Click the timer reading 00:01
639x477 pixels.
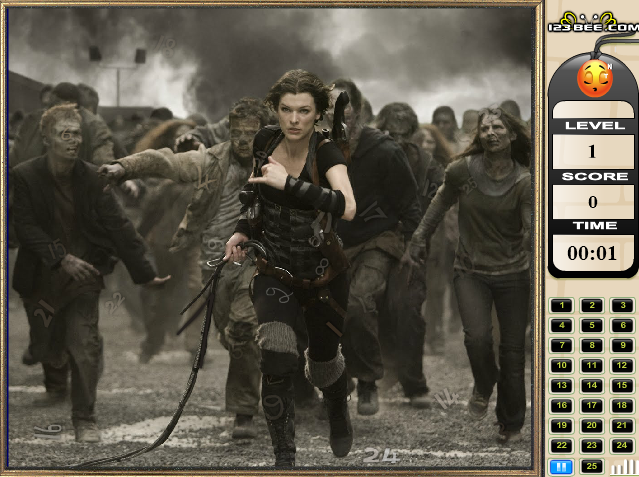click(592, 253)
